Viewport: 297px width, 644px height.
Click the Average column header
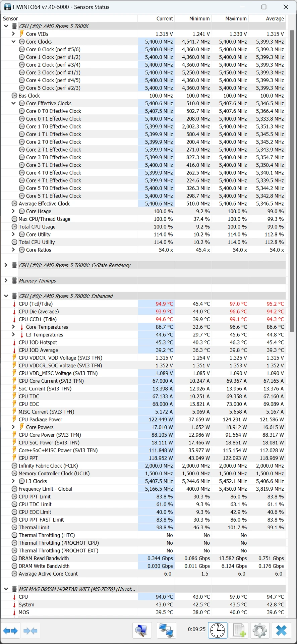(x=268, y=18)
